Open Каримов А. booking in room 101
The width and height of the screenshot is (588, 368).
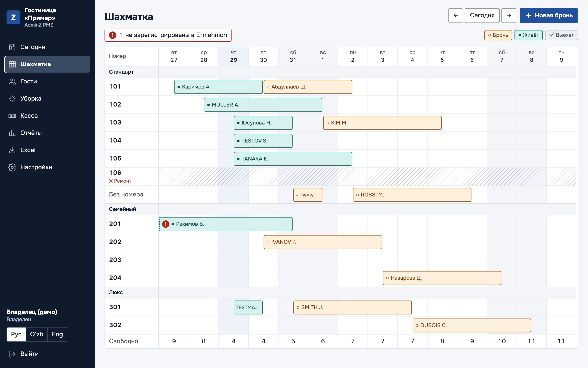(x=218, y=87)
